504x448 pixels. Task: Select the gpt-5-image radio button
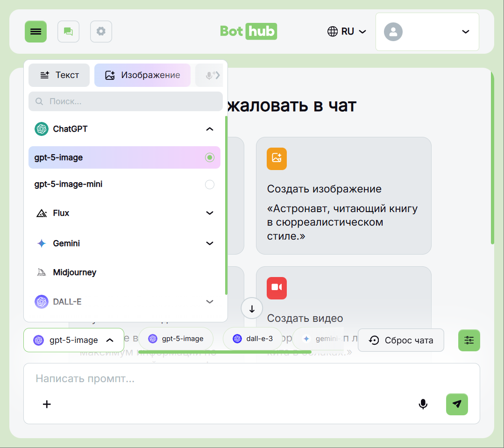tap(210, 157)
